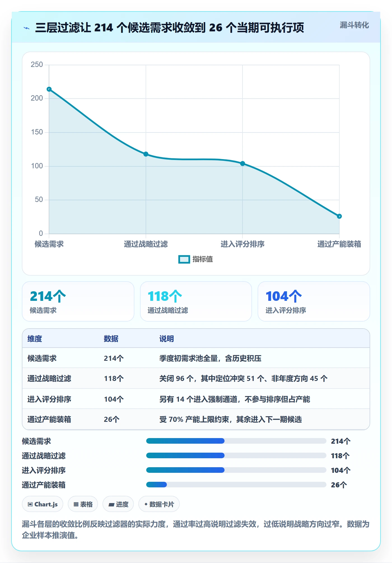Image resolution: width=392 pixels, height=563 pixels.
Task: Select the 通过战略过滤 cell in the table
Action: tap(49, 378)
